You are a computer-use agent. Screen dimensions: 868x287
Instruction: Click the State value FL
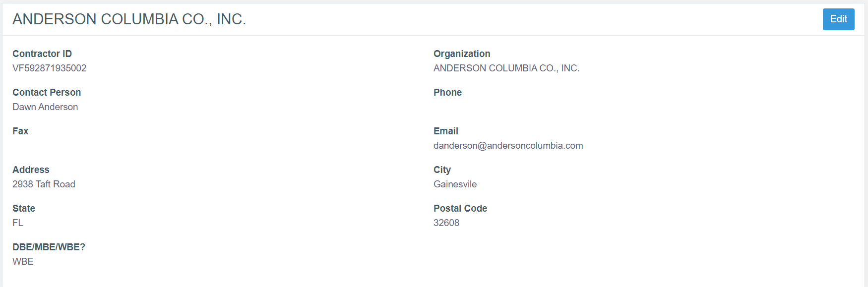coord(18,223)
